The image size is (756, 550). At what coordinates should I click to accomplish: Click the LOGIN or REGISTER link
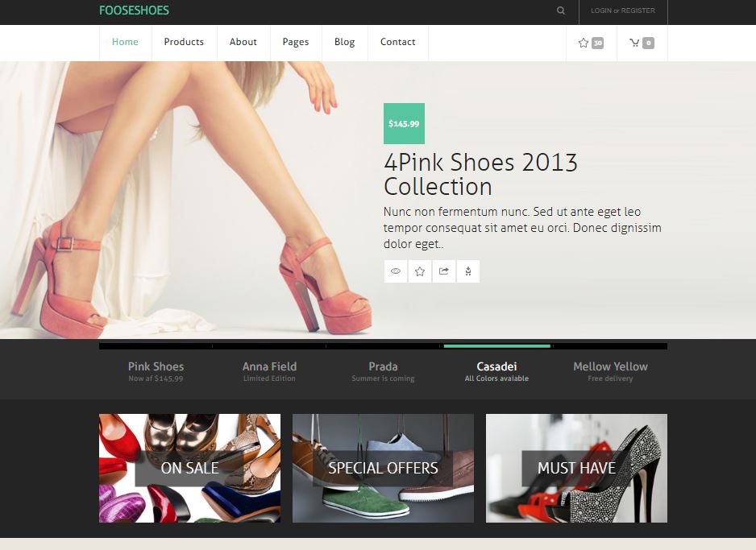(623, 10)
